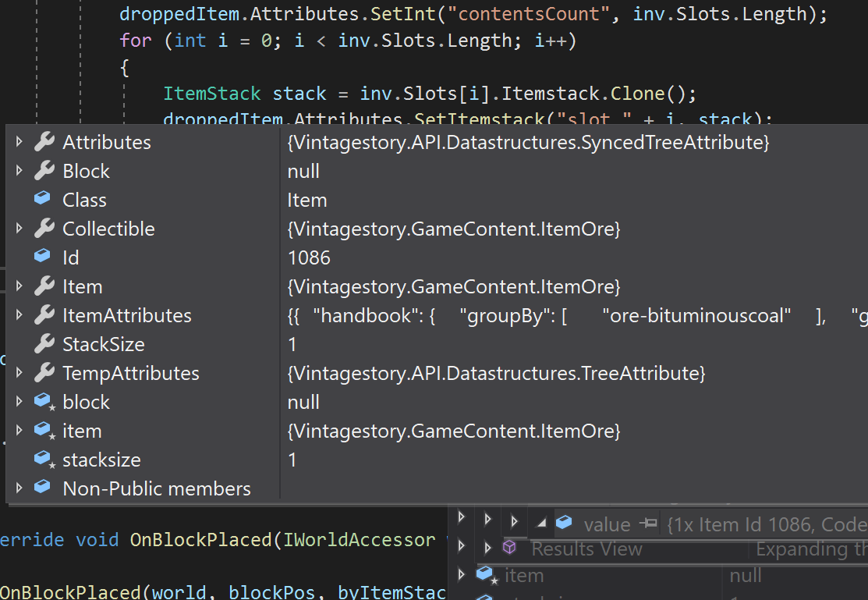The height and width of the screenshot is (600, 868).
Task: Click the wrench icon beside Attributes
Action: pyautogui.click(x=44, y=142)
